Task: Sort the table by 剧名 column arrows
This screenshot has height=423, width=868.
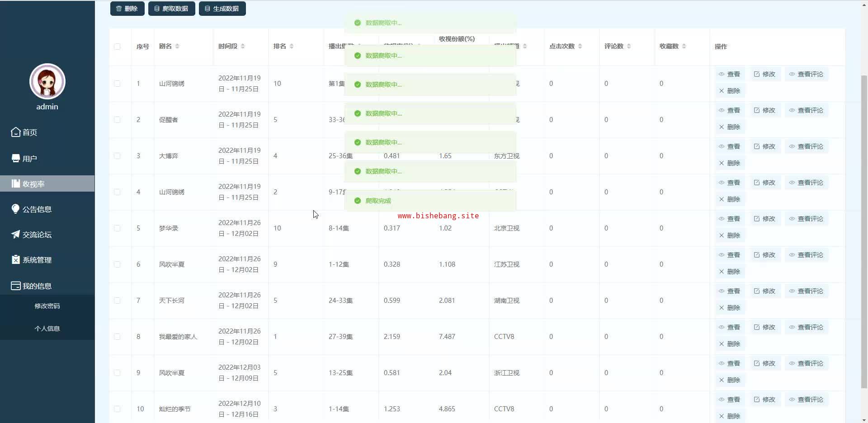Action: pos(177,46)
